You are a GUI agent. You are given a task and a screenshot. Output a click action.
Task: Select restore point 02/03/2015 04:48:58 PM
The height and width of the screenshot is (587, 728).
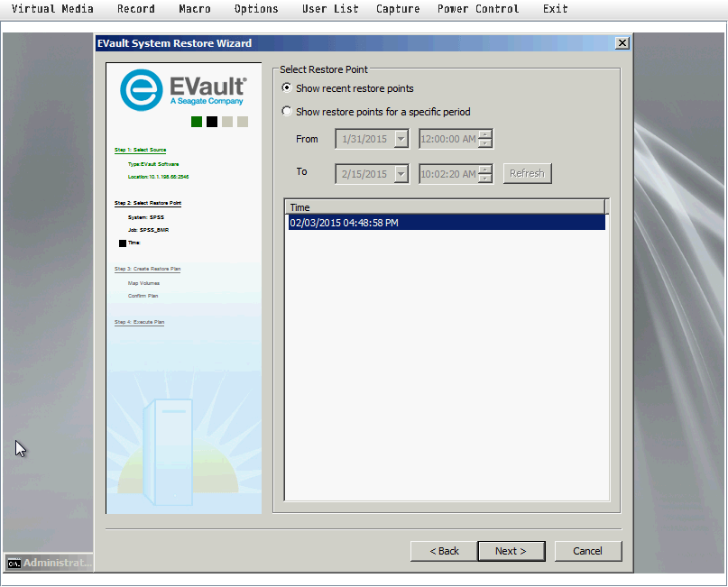tap(447, 223)
